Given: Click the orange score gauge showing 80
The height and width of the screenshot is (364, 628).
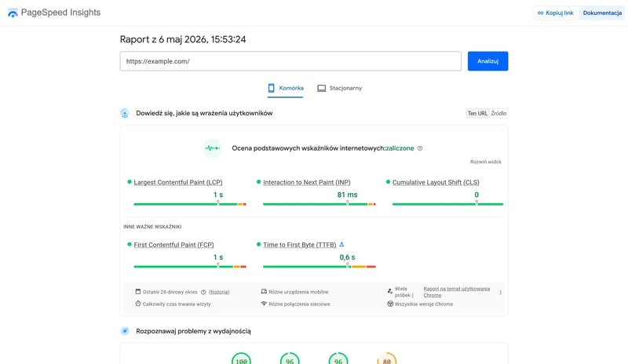Looking at the screenshot, I should [x=386, y=359].
